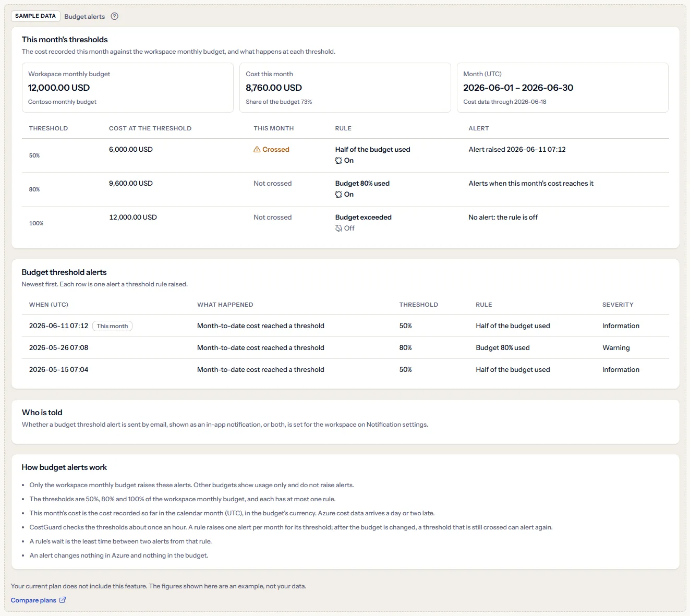Click the bell icon under Half of the budget used

pyautogui.click(x=338, y=161)
